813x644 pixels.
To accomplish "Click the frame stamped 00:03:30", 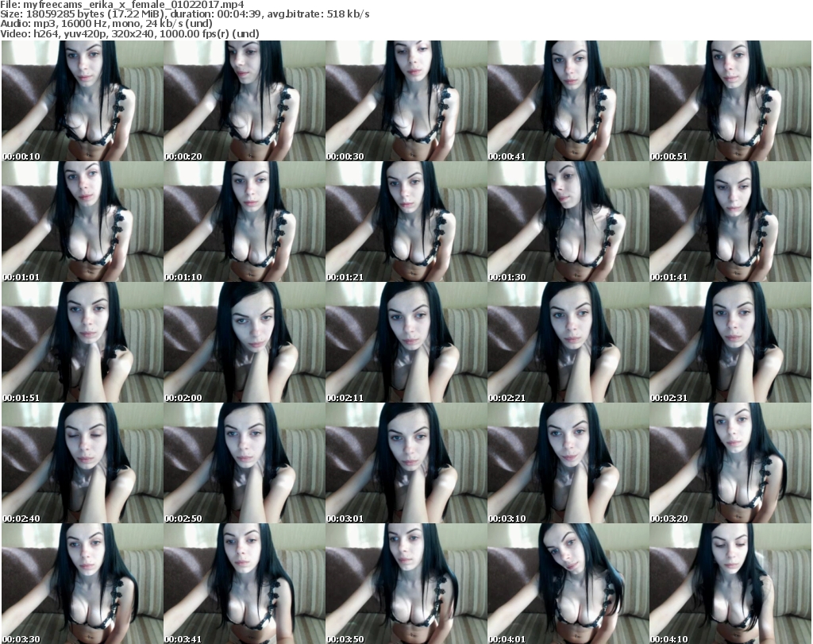I will [x=83, y=584].
